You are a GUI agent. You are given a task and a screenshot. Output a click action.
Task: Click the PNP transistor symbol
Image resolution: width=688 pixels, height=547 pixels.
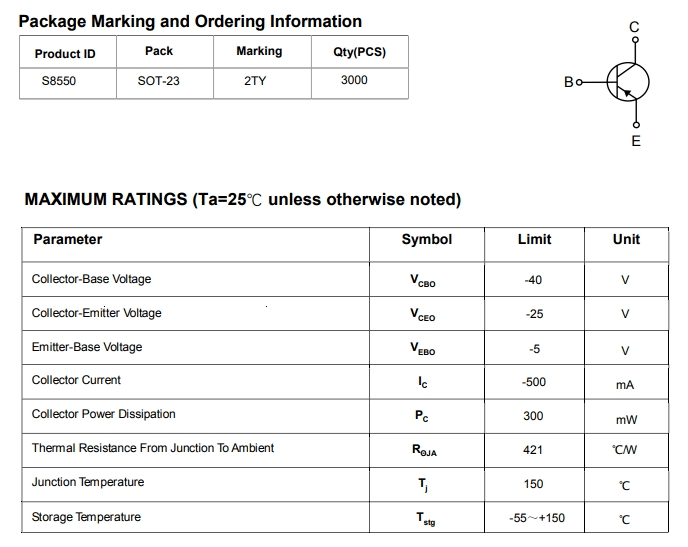coord(627,82)
